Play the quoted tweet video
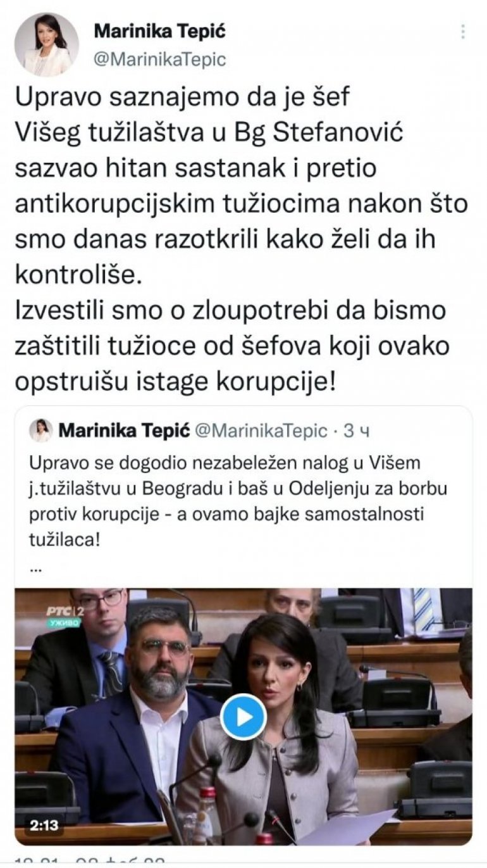The height and width of the screenshot is (868, 487). click(x=244, y=717)
